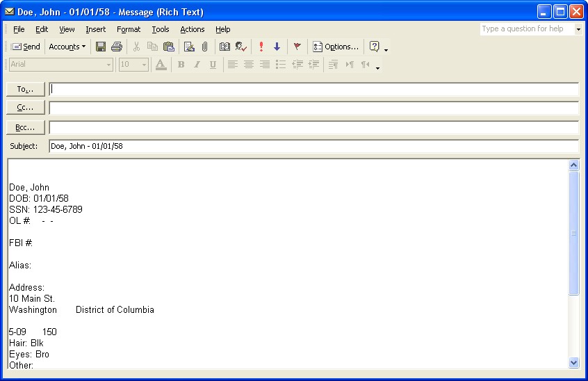The width and height of the screenshot is (588, 381).
Task: Open the Edit menu
Action: 42,29
